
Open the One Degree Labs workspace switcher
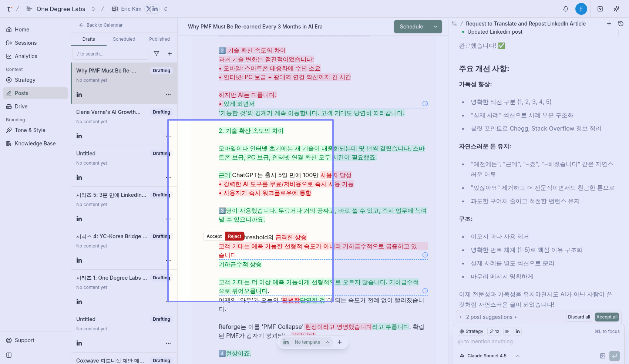(93, 9)
